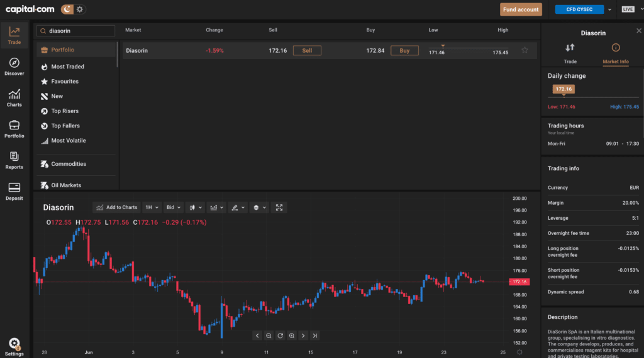Zoom in the chart
This screenshot has height=358, width=644.
pyautogui.click(x=292, y=335)
